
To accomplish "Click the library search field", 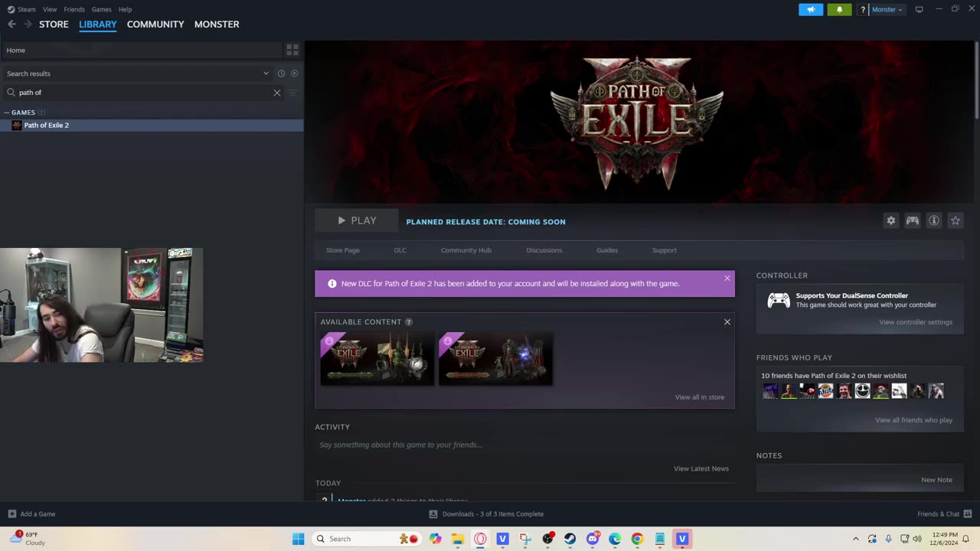I will tap(142, 93).
